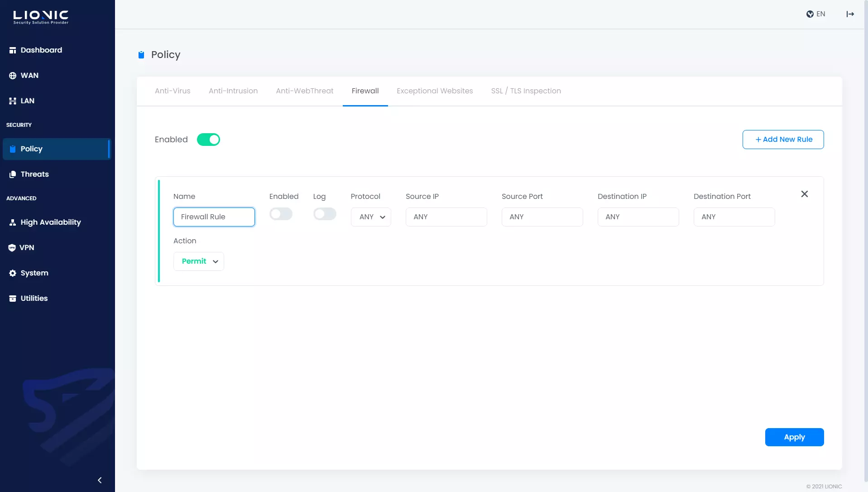Click the Add New Rule button
The height and width of the screenshot is (492, 868).
coord(783,140)
